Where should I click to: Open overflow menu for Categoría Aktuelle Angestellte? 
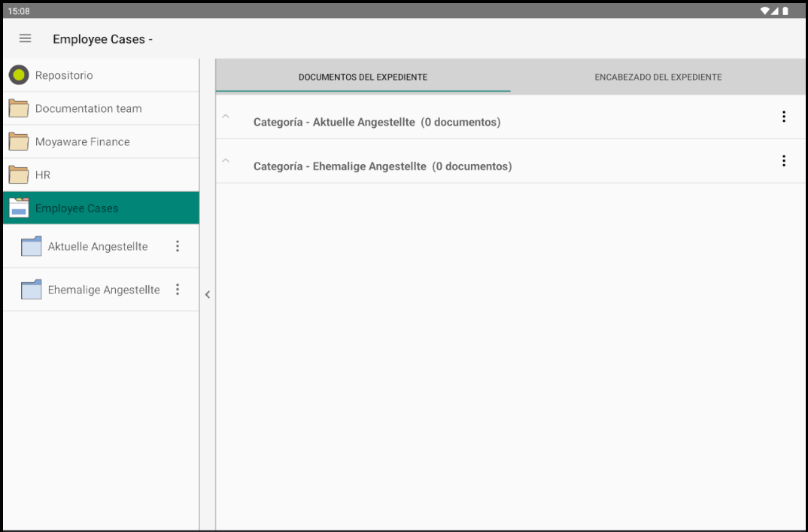click(783, 117)
